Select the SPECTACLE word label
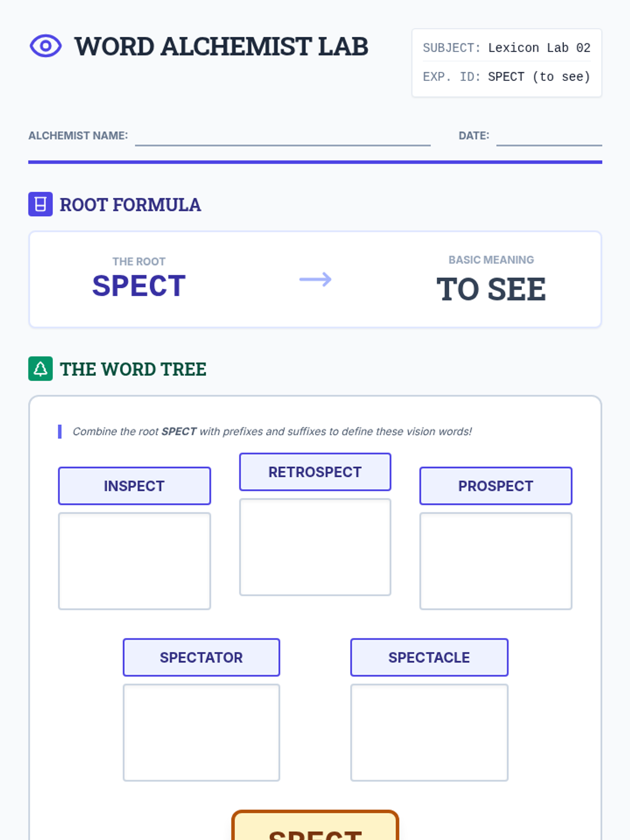The width and height of the screenshot is (630, 840). point(429,657)
